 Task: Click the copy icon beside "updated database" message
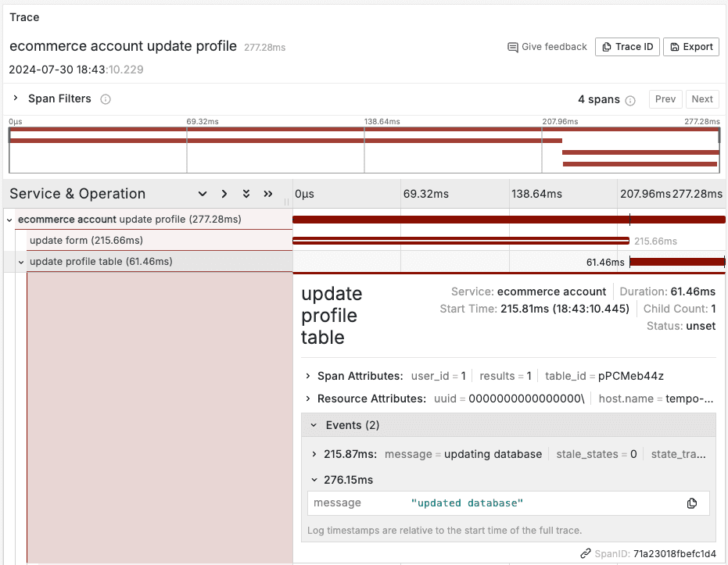691,503
